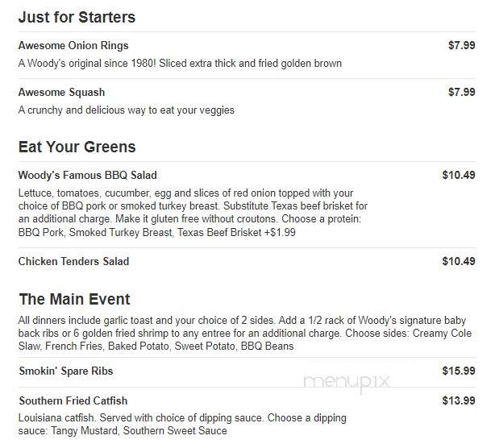Click the BBQ Salad $10.49 price
This screenshot has width=491, height=448.
click(x=459, y=175)
